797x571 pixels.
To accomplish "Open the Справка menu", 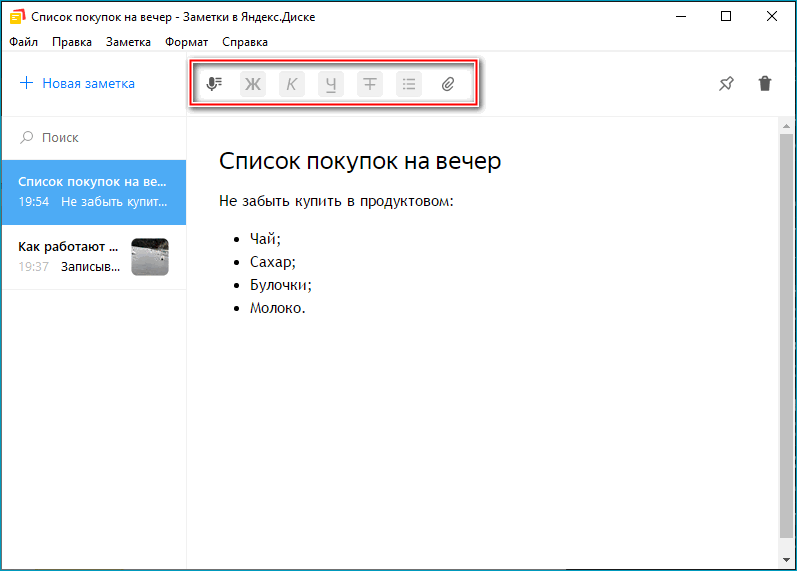I will [245, 42].
